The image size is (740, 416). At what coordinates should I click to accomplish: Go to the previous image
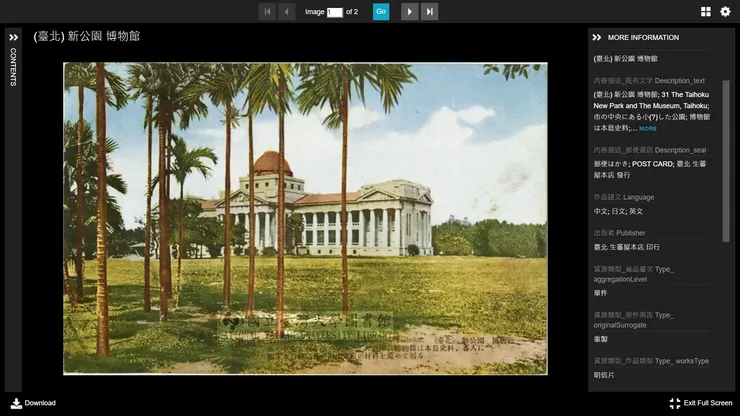pos(286,12)
